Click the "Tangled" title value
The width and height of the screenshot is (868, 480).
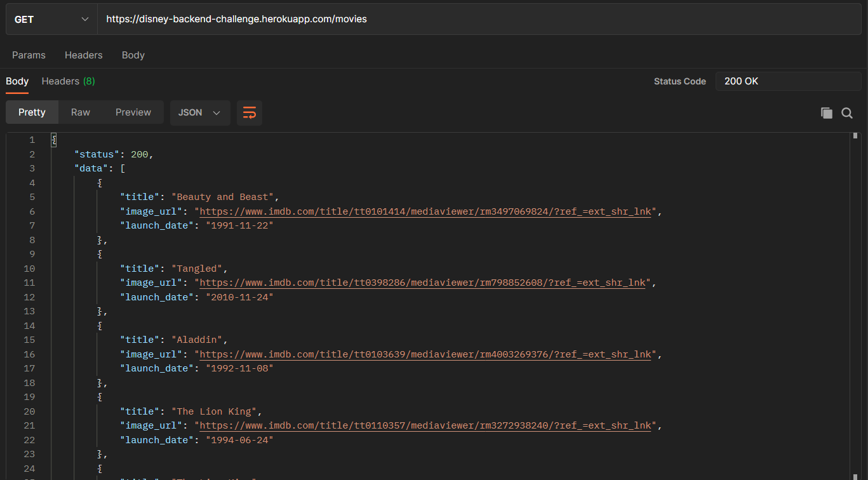tap(199, 269)
